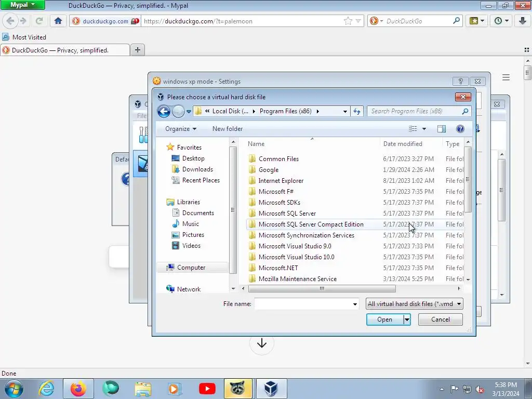This screenshot has width=532, height=399.
Task: Click New folder button
Action: (228, 129)
